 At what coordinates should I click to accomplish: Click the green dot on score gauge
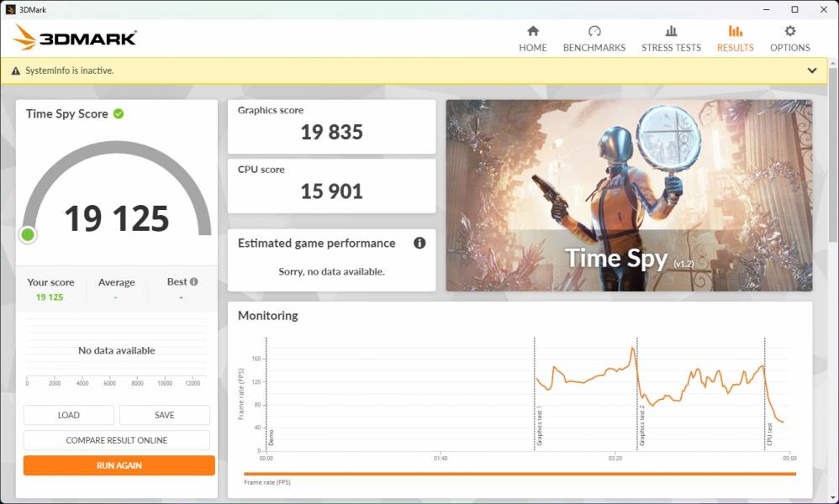pyautogui.click(x=28, y=234)
